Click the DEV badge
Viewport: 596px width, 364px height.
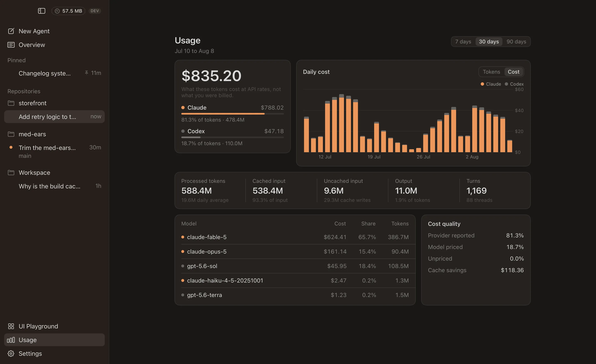pyautogui.click(x=95, y=11)
